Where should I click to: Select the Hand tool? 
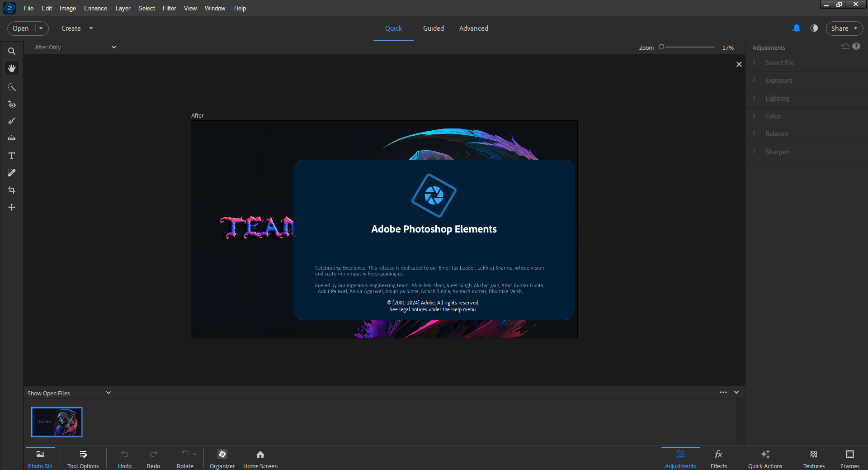tap(12, 68)
